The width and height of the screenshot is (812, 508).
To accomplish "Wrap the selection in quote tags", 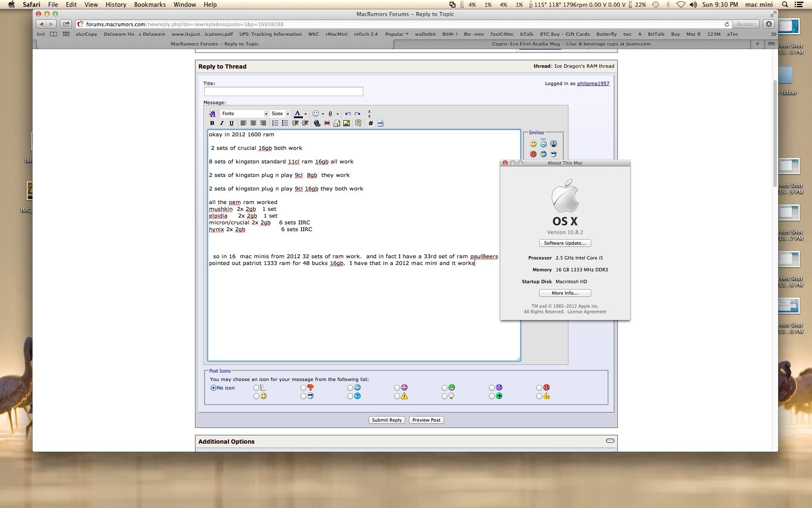I will pos(358,123).
